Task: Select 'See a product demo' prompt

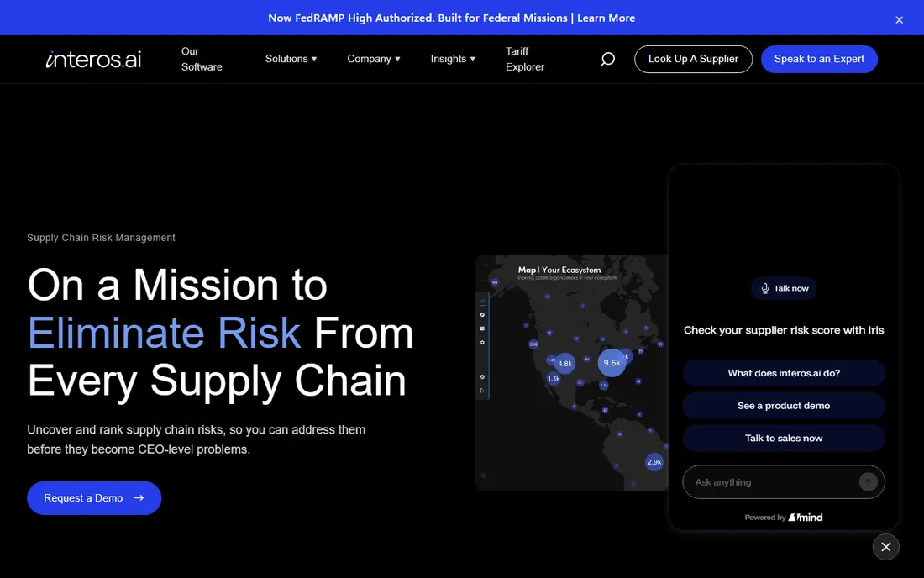Action: pos(784,406)
